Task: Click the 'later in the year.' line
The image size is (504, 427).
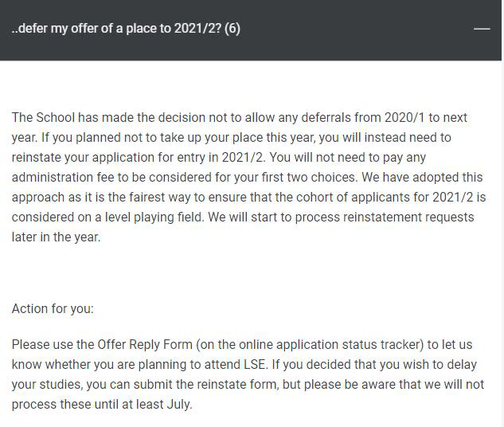Action: coord(56,237)
